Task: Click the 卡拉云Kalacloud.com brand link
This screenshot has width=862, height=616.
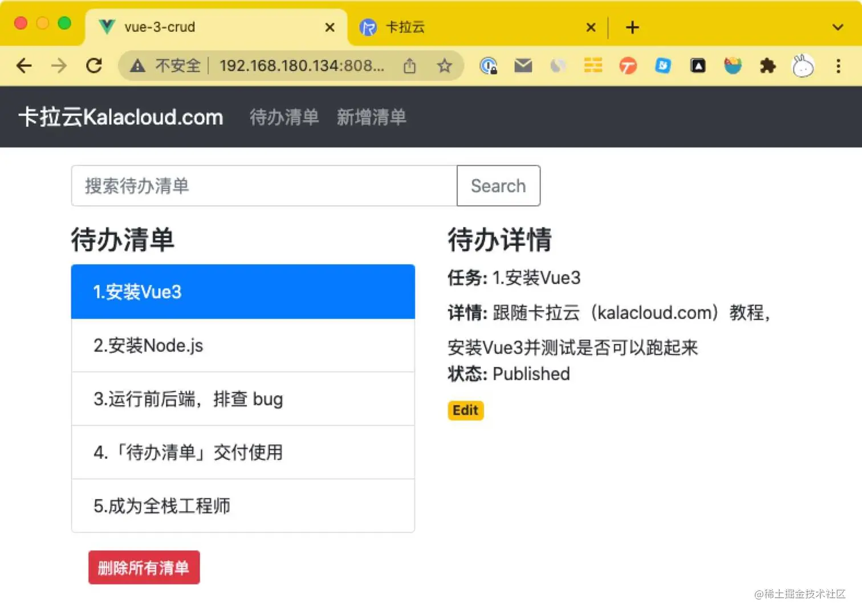Action: click(x=121, y=117)
